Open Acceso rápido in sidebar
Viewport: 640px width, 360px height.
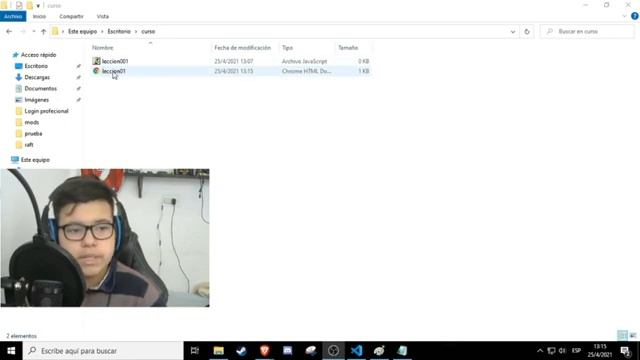click(x=38, y=55)
